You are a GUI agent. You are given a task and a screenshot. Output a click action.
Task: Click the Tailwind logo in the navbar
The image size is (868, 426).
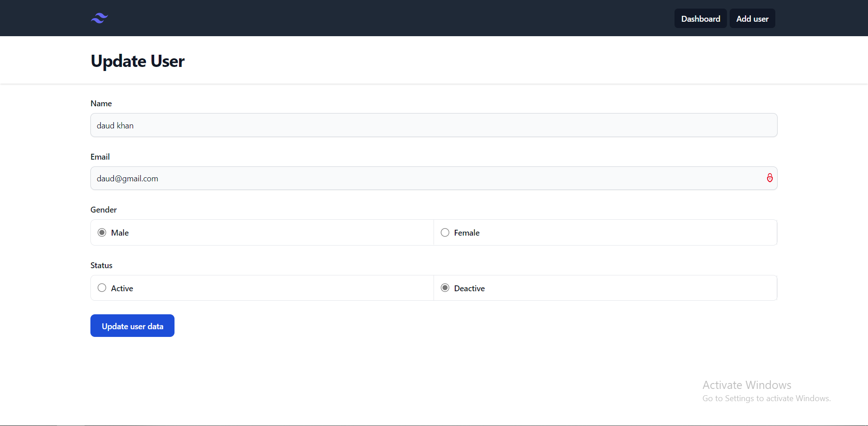(x=99, y=18)
